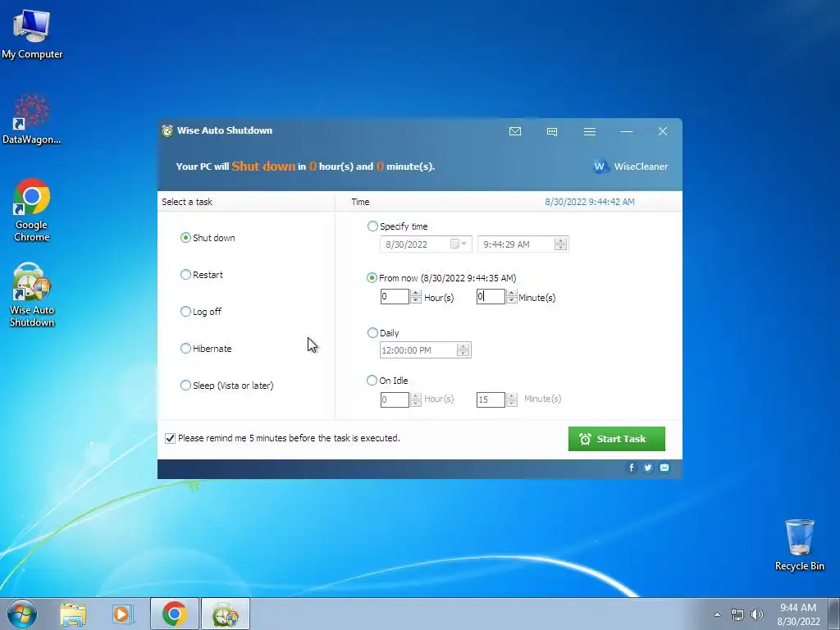Click the Wise Auto Shutdown title bar app icon
The height and width of the screenshot is (630, 840).
click(x=167, y=130)
